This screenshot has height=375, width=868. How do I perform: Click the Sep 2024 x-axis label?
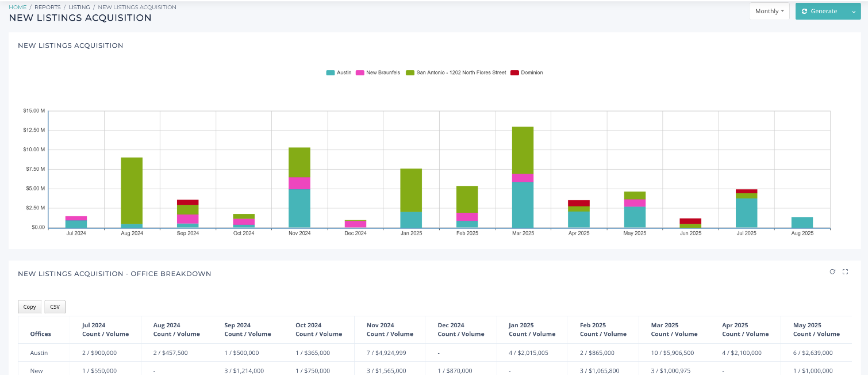point(188,234)
